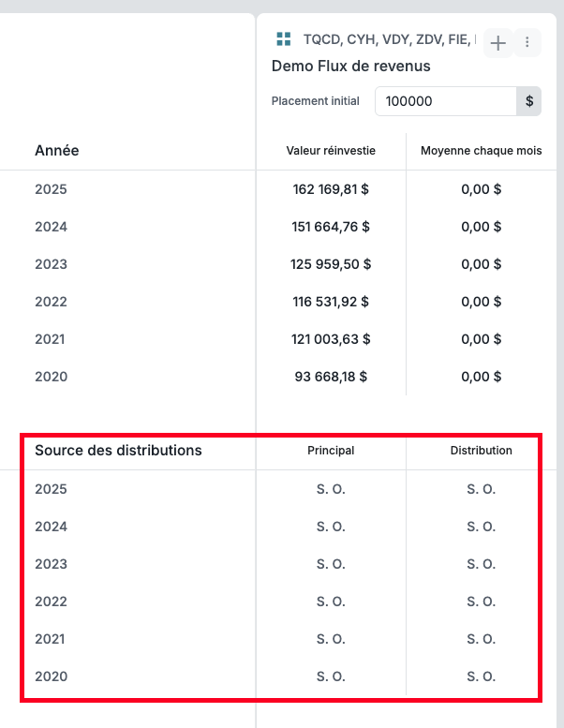Select the Valeur réinvestie column header

coord(331,151)
